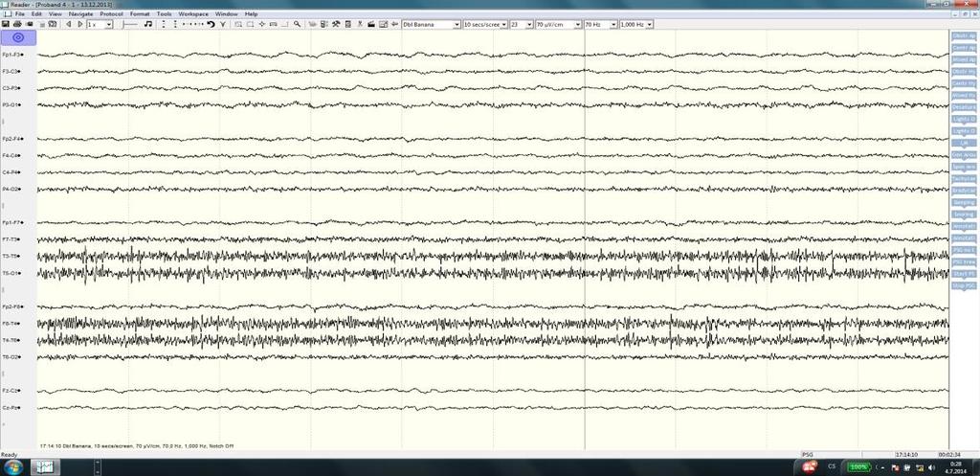This screenshot has width=980, height=476.
Task: Click the music note audio icon
Action: coord(148,24)
